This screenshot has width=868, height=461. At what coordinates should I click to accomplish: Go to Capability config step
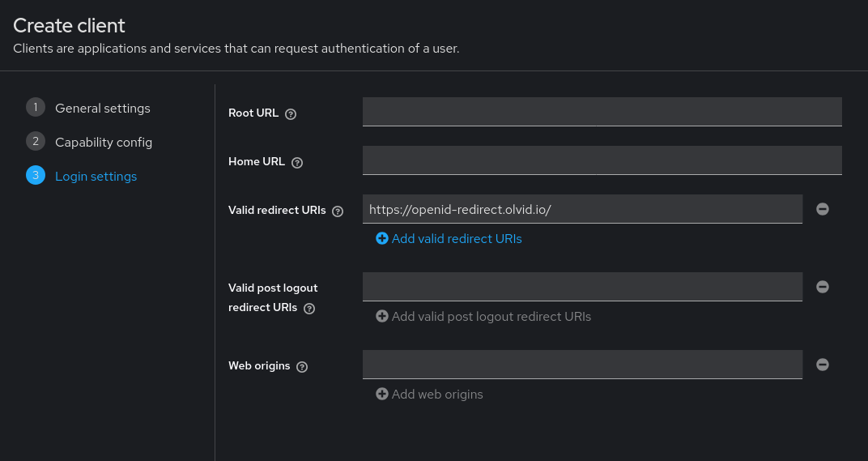[x=104, y=143]
